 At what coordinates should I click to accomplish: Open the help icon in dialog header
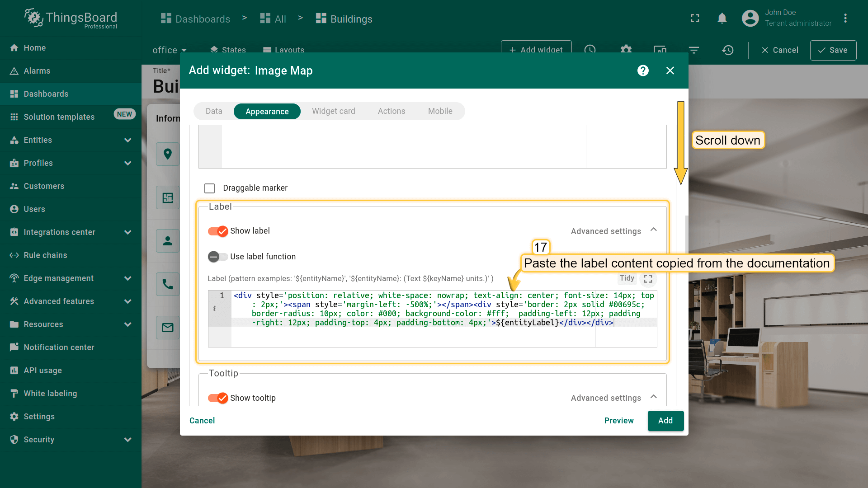[643, 70]
